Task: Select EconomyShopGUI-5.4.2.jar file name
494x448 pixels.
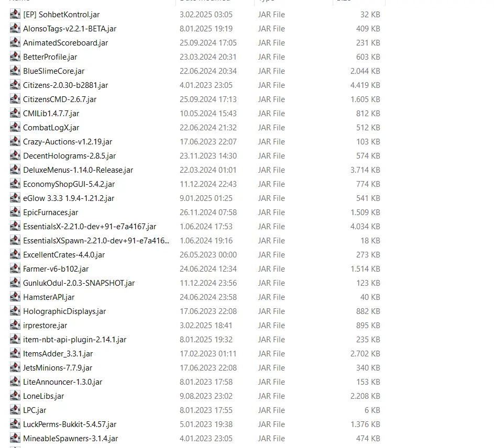Action: [69, 184]
